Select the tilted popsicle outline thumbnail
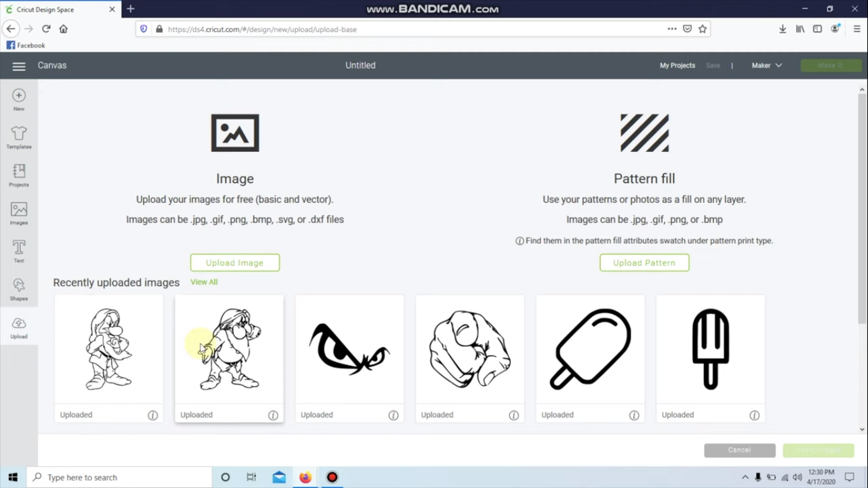This screenshot has width=868, height=488. [x=590, y=349]
